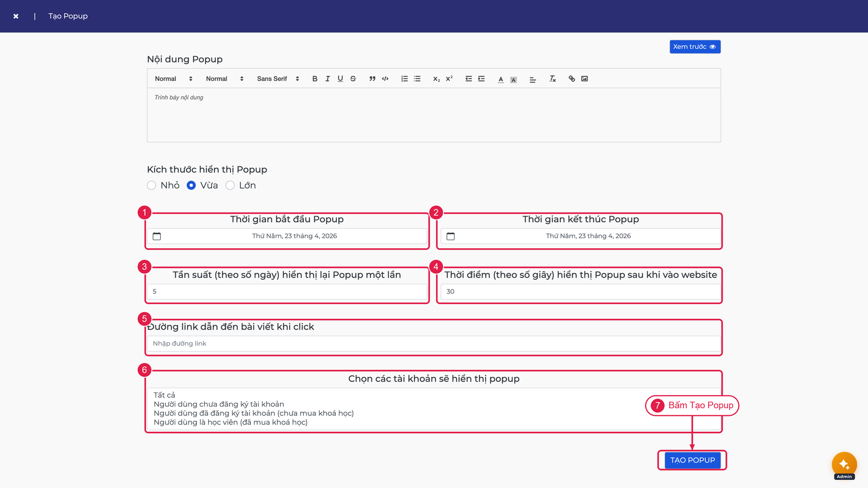Click the TẠO POPUP button

pyautogui.click(x=693, y=460)
